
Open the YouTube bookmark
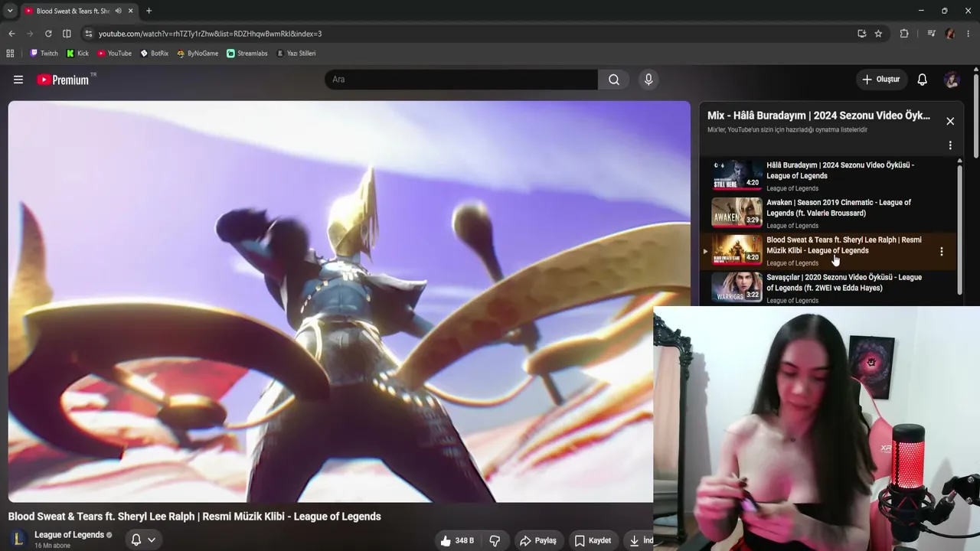click(114, 54)
